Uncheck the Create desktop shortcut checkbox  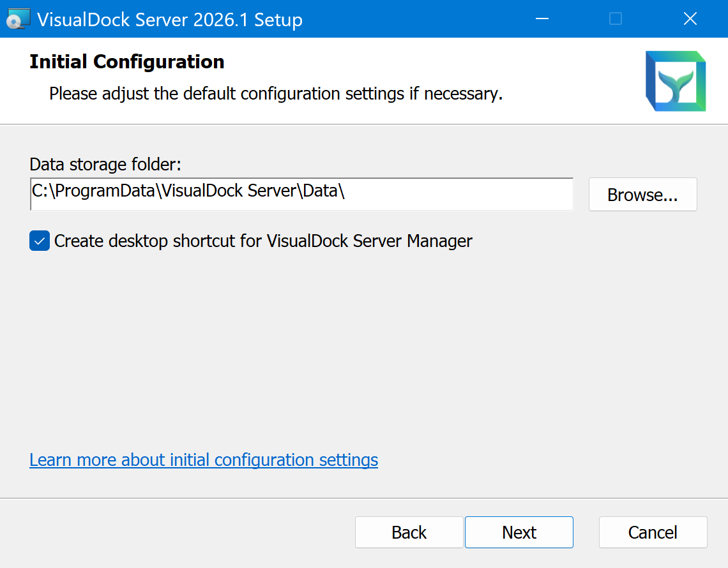coord(40,241)
